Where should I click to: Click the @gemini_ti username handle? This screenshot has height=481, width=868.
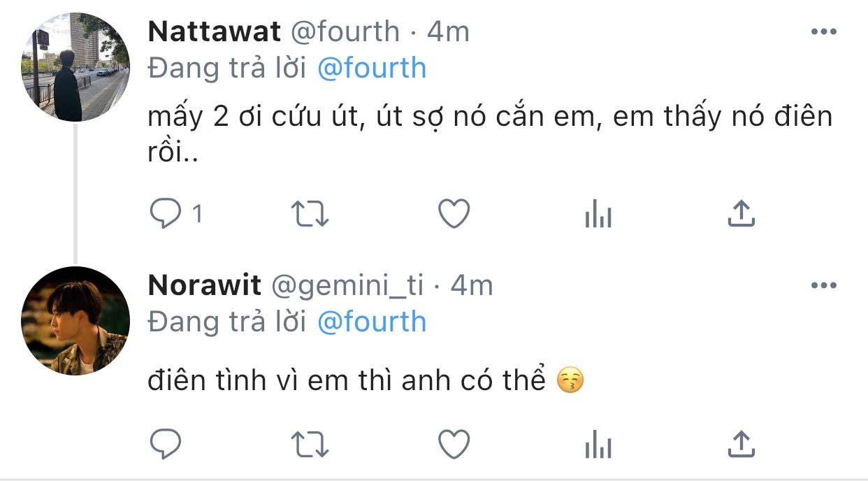coord(347,286)
